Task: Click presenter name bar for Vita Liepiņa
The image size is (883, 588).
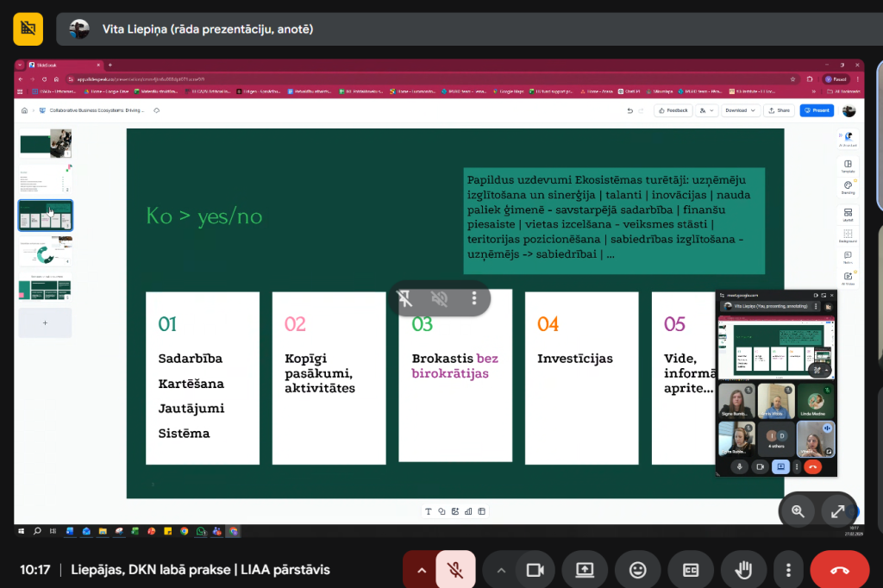Action: tap(207, 29)
